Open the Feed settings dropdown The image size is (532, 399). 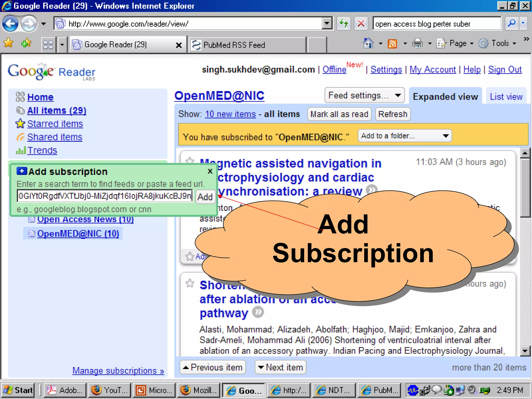coord(364,95)
